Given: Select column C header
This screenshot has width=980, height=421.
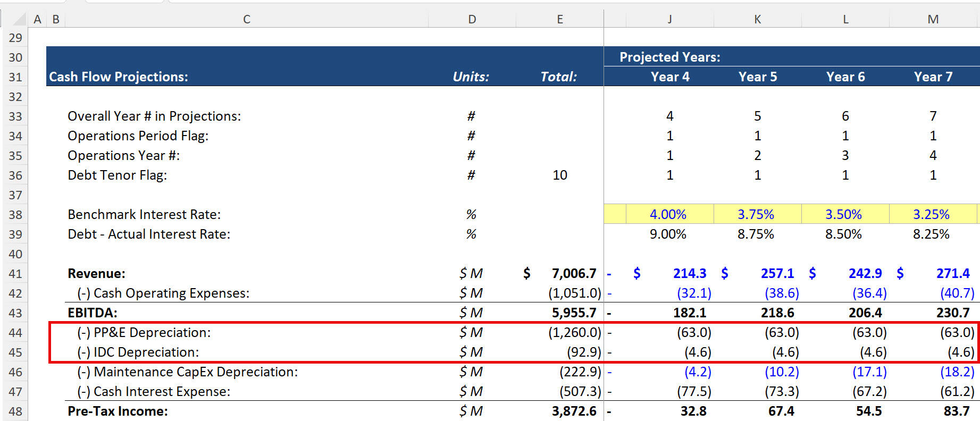Looking at the screenshot, I should 247,19.
